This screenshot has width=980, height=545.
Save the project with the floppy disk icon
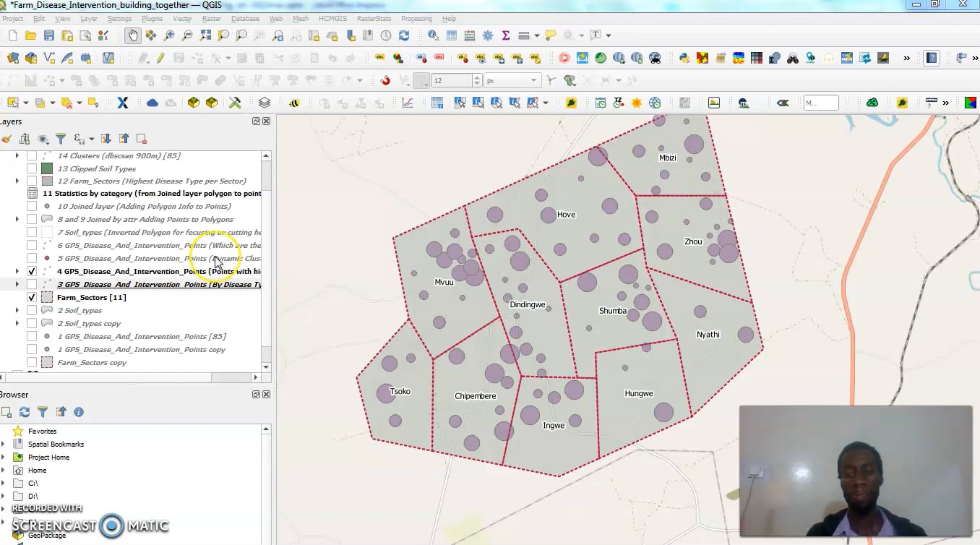coord(48,35)
